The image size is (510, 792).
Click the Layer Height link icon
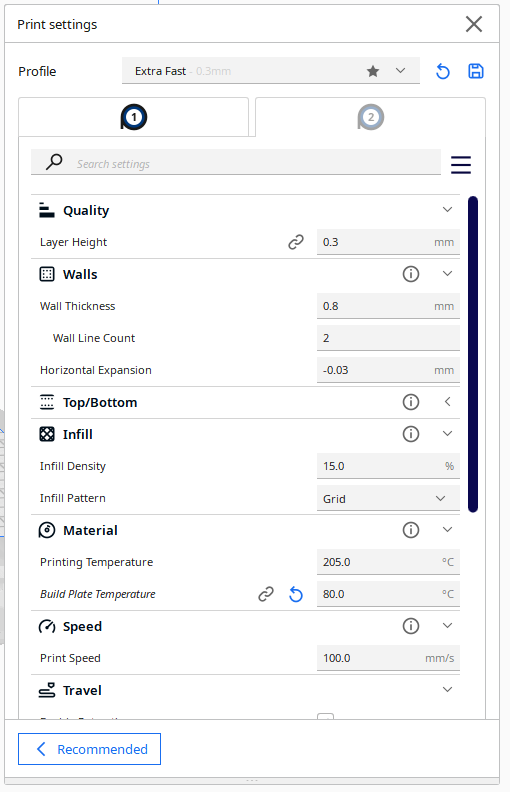[296, 242]
